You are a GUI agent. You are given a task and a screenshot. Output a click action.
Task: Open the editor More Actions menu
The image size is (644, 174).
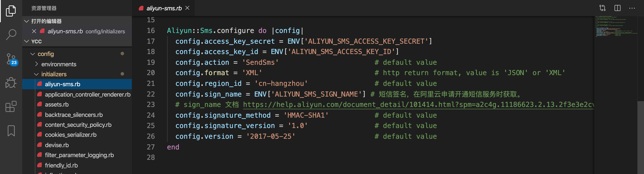tap(632, 8)
